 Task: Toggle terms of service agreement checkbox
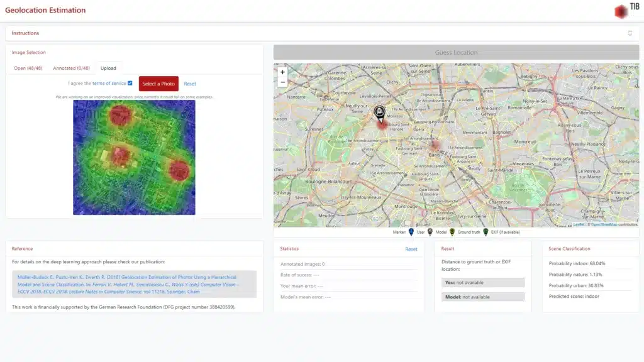click(130, 84)
